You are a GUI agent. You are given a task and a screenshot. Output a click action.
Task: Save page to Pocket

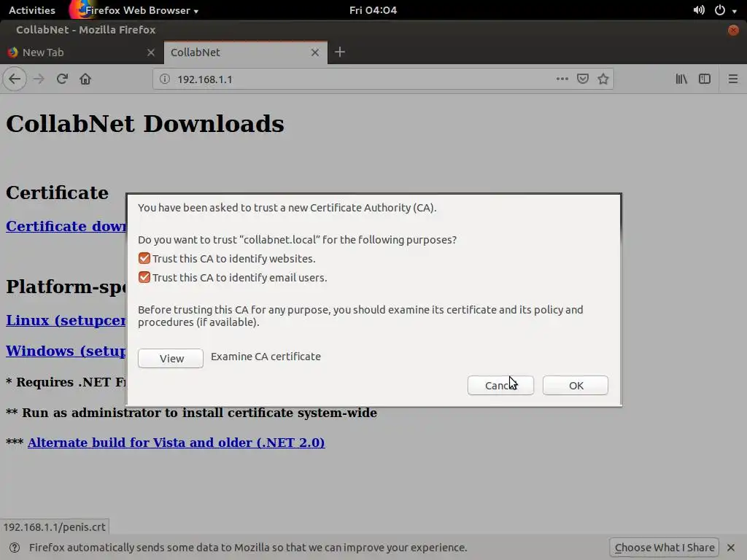[583, 79]
